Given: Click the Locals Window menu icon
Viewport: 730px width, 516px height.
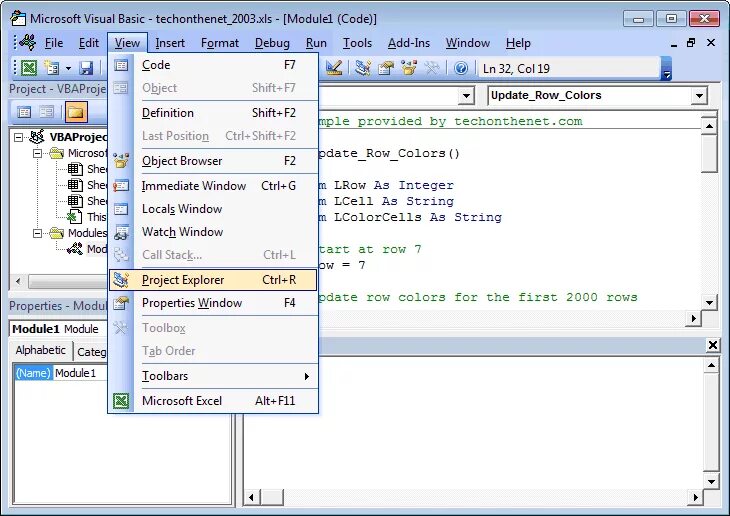Looking at the screenshot, I should 121,209.
